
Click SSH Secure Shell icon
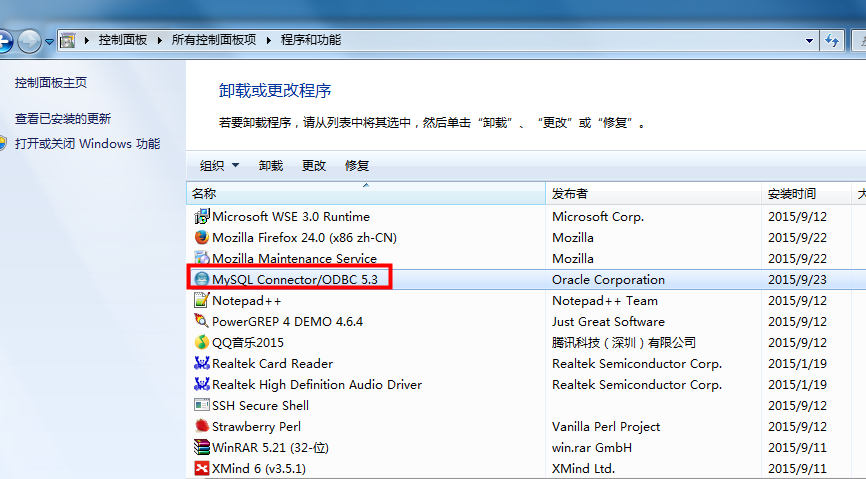202,405
